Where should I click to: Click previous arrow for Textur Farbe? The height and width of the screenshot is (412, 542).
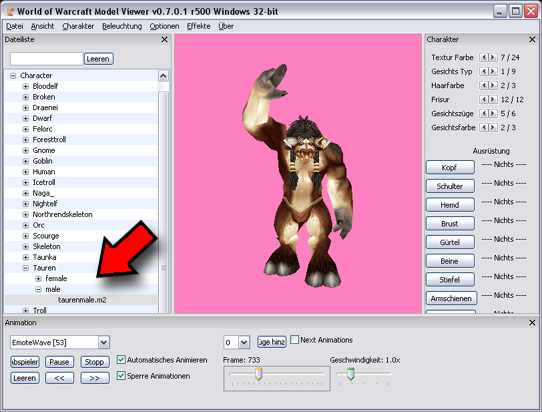coord(484,57)
